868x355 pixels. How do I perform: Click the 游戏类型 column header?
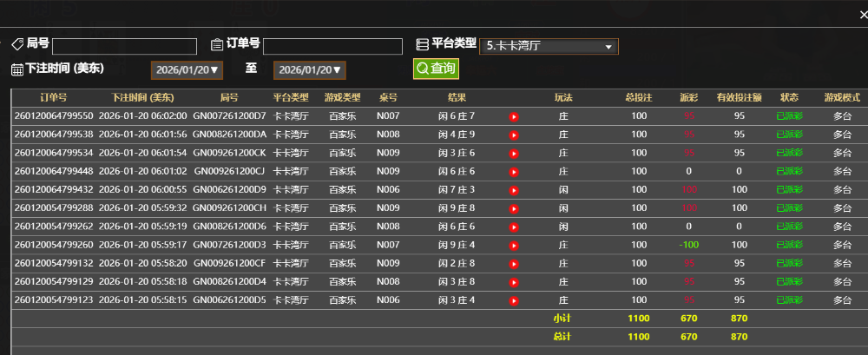342,97
